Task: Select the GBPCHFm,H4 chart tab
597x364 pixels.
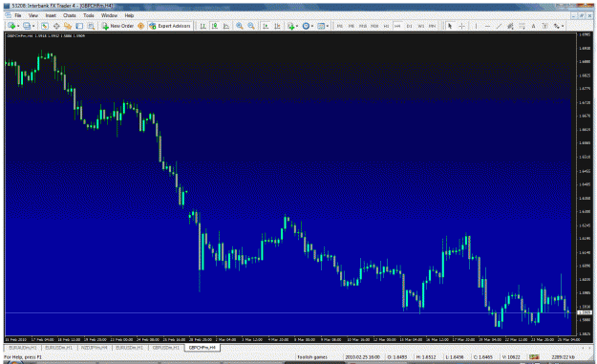Action: [x=203, y=348]
